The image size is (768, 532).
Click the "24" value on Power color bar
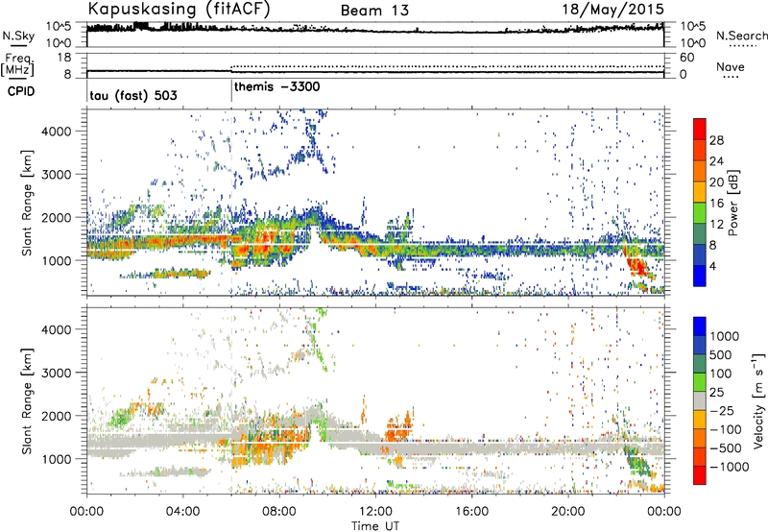tap(716, 161)
